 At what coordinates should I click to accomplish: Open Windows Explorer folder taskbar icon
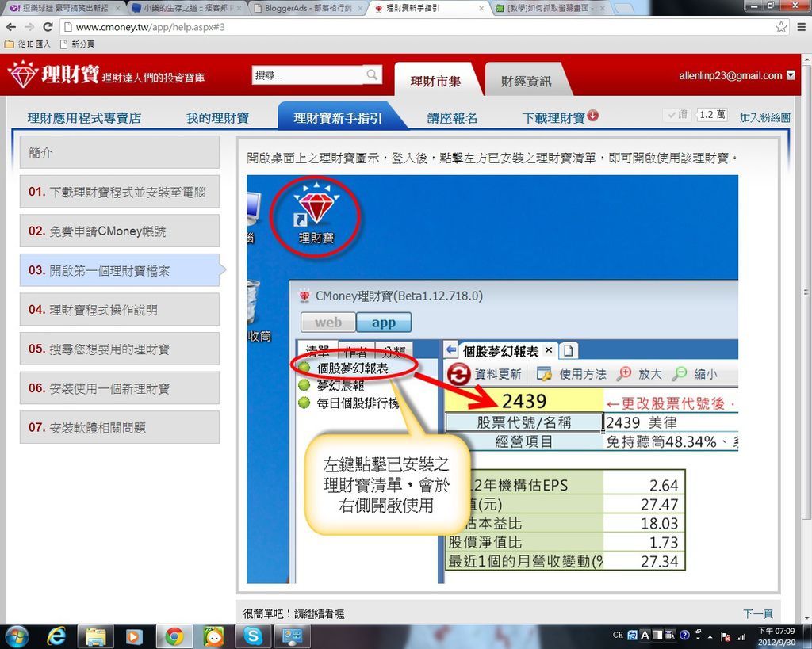[95, 636]
